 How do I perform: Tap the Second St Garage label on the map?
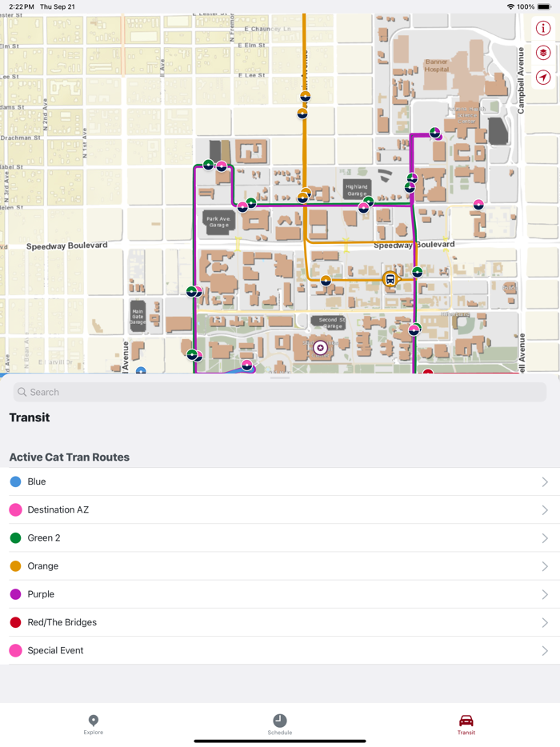click(x=332, y=323)
